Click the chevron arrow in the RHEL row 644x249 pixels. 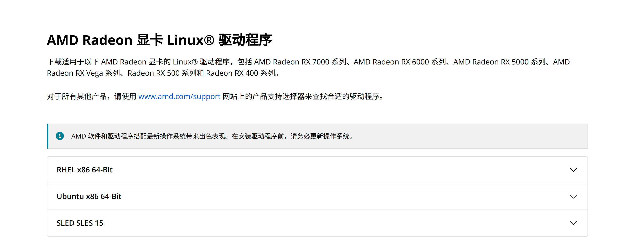coord(573,170)
